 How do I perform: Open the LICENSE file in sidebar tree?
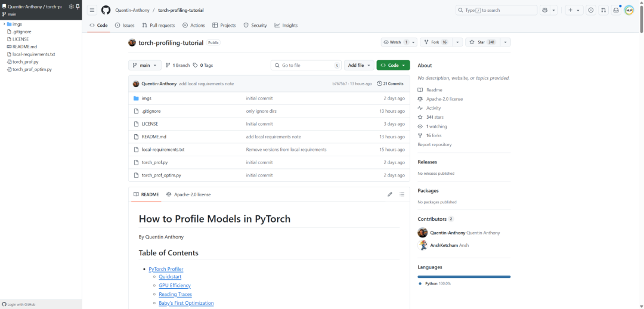pyautogui.click(x=20, y=39)
